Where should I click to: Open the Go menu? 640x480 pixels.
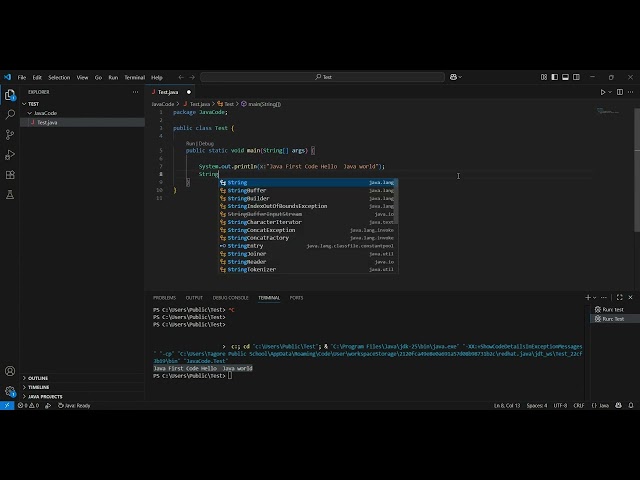98,77
